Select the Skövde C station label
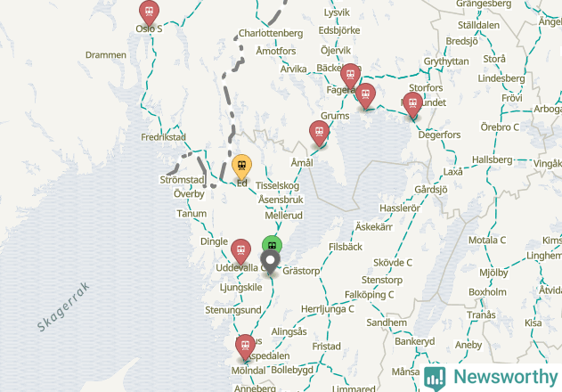Viewport: 562px width, 392px height. (393, 263)
